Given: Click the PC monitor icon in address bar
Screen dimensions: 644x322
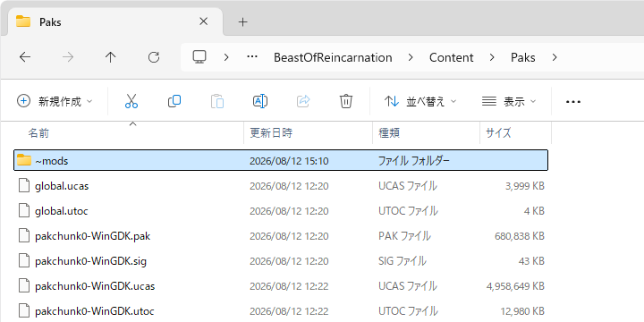Looking at the screenshot, I should 199,57.
